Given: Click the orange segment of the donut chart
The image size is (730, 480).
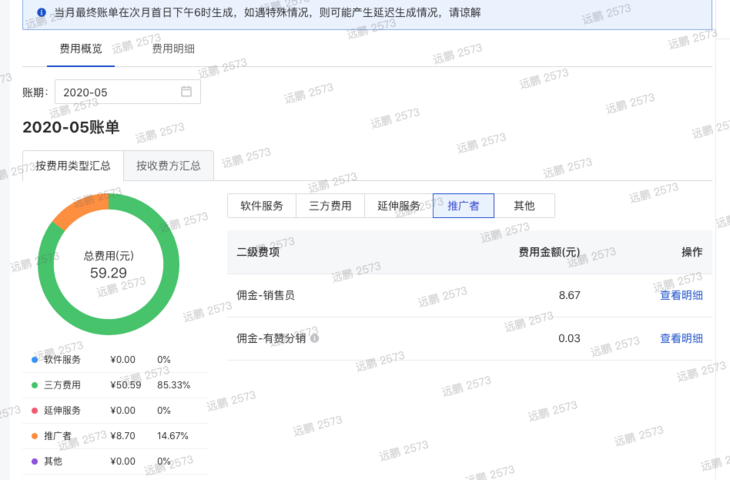Looking at the screenshot, I should click(68, 213).
